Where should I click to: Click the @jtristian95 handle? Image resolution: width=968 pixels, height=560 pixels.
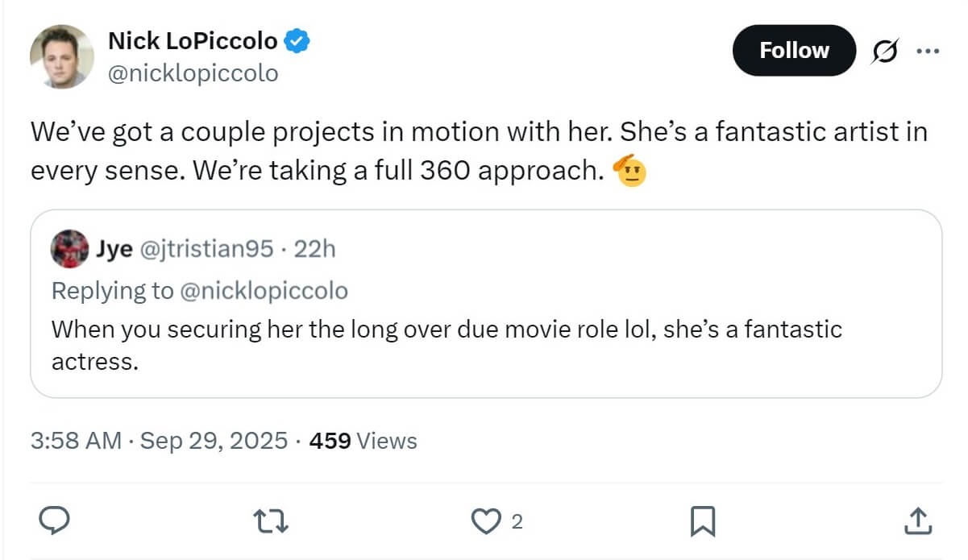207,250
